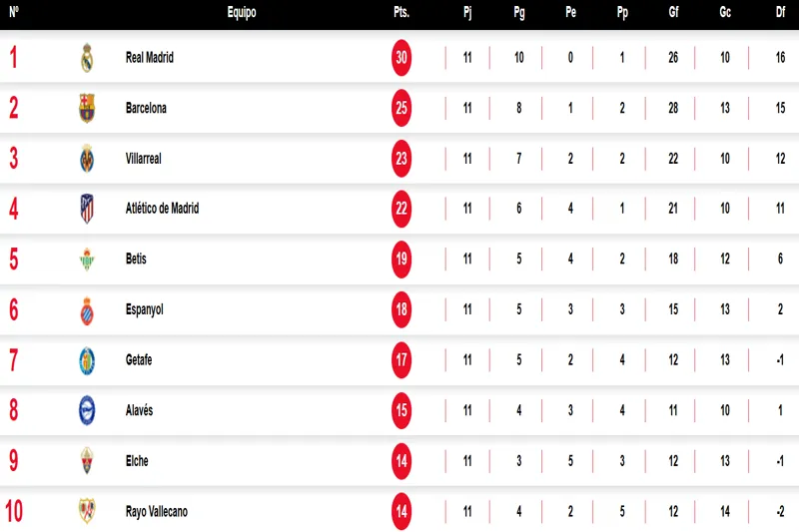The height and width of the screenshot is (532, 799).
Task: Click the position number 10
Action: coord(14,511)
